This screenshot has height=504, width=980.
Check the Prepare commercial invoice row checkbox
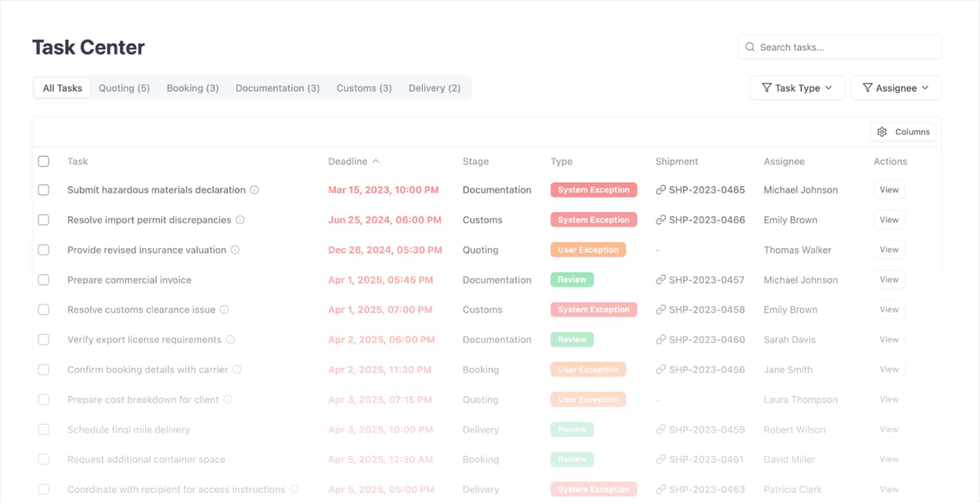pos(44,280)
